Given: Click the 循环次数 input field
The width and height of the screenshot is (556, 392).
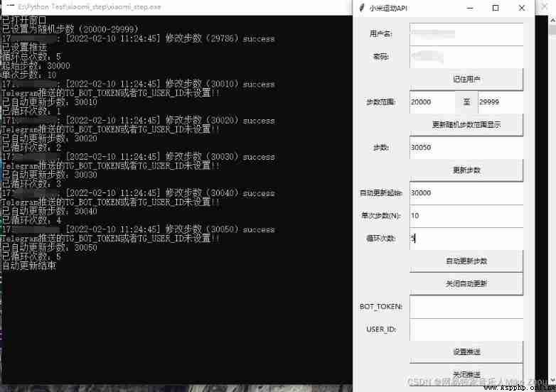Looking at the screenshot, I should 466,239.
